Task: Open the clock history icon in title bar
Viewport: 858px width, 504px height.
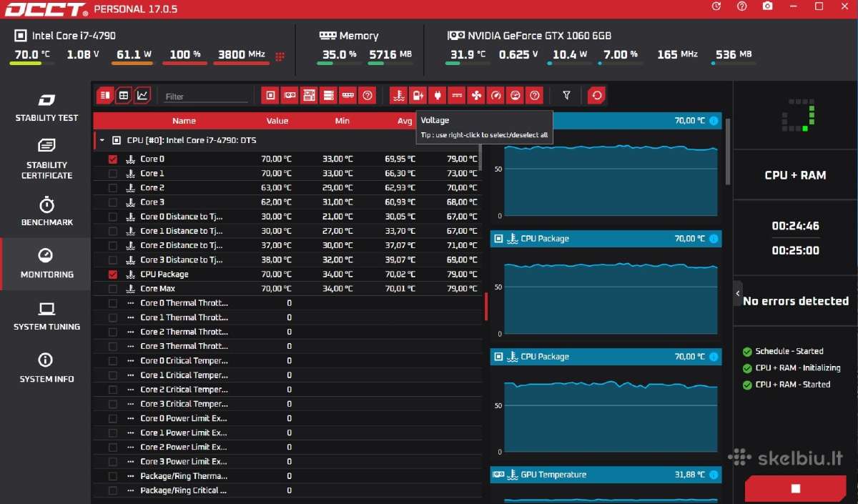Action: (x=716, y=6)
